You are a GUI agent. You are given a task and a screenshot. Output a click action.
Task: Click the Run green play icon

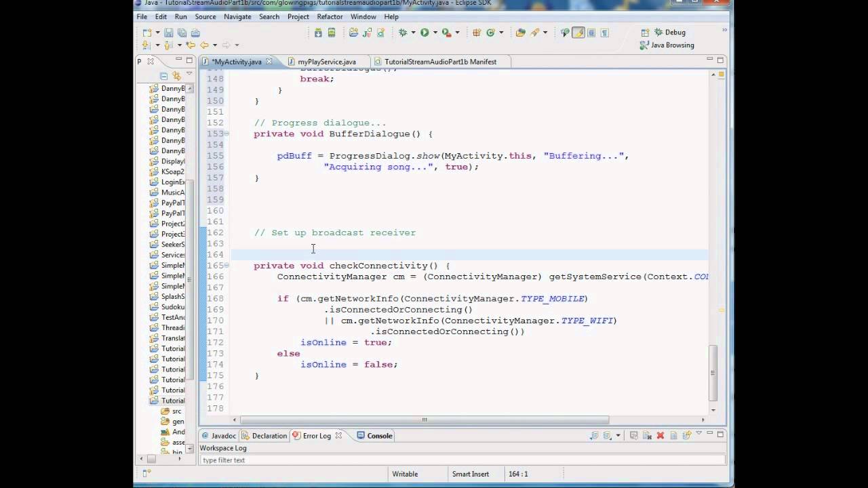click(425, 33)
